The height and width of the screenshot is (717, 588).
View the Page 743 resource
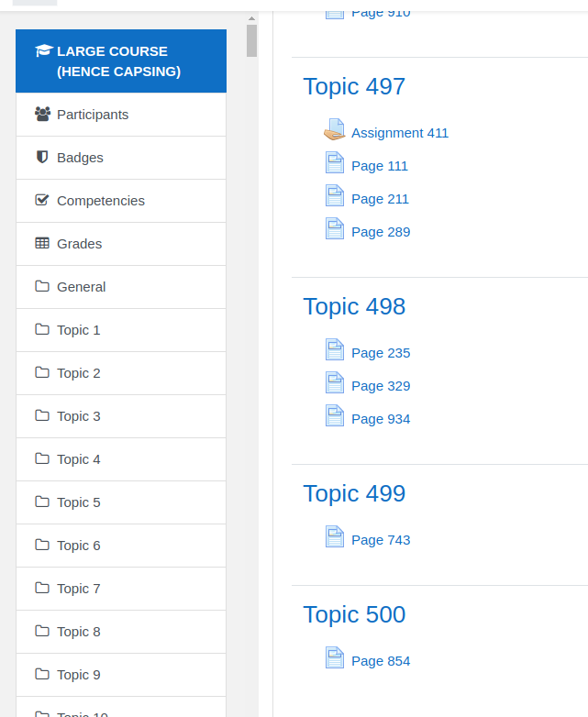(381, 540)
